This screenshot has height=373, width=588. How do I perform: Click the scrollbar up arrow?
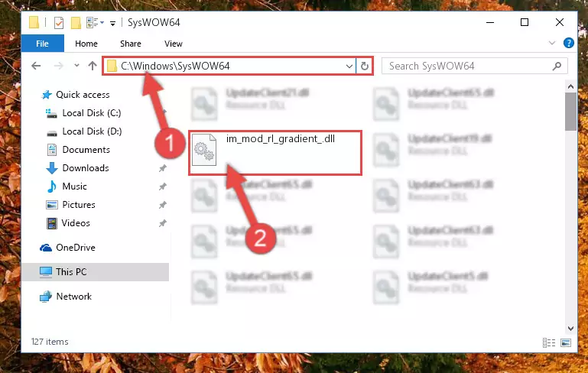570,86
